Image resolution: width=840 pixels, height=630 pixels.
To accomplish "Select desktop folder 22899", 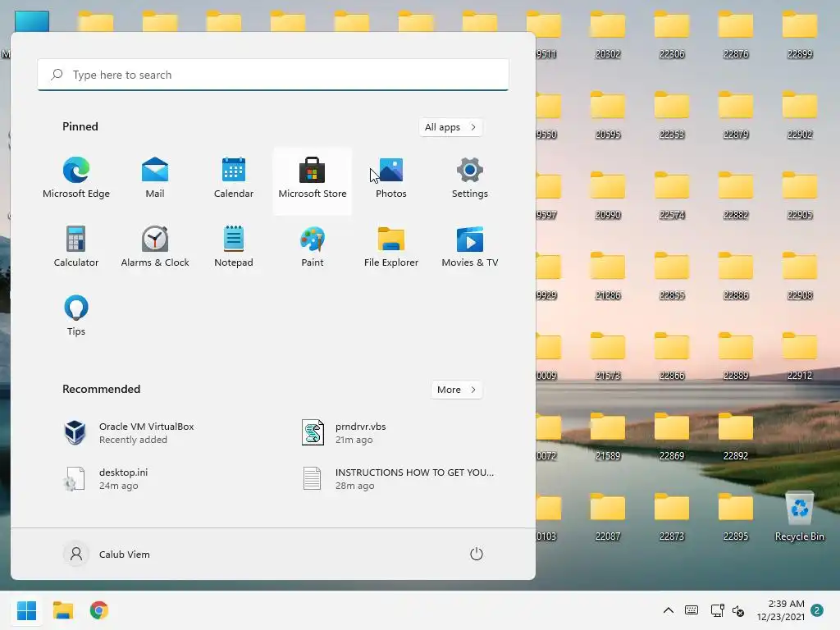I will tap(800, 34).
